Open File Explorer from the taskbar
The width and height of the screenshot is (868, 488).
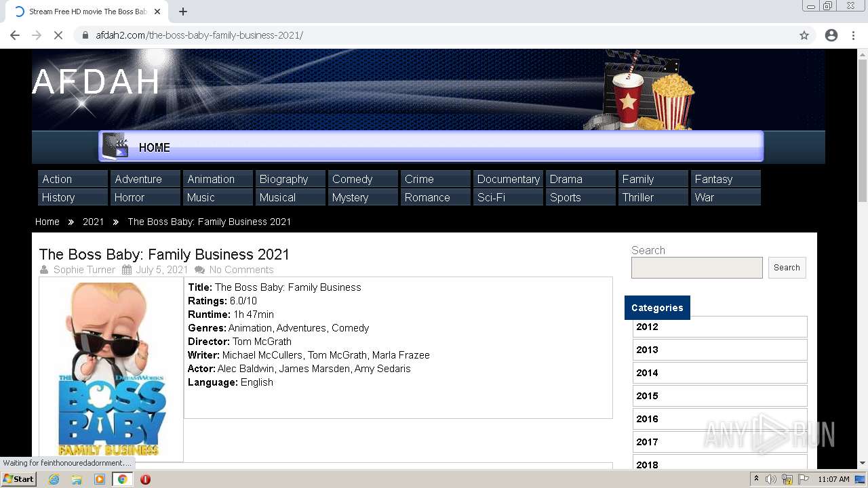coord(77,479)
